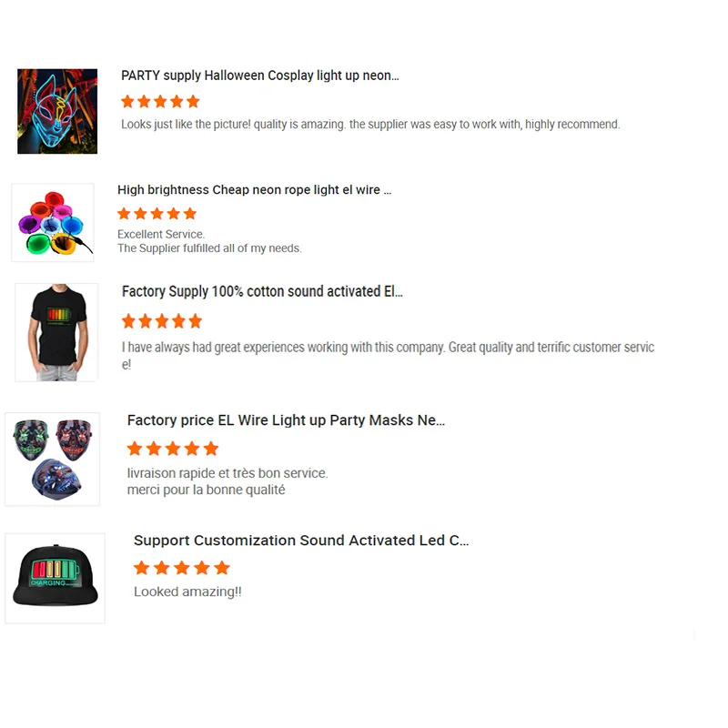The width and height of the screenshot is (728, 728).
Task: Open the colorful EL wire coils thumbnail
Action: 53,222
